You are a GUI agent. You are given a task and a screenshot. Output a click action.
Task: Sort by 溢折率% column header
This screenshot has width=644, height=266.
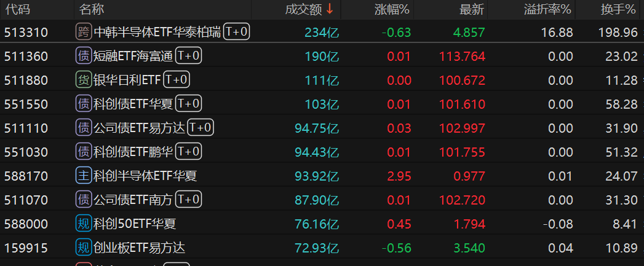pos(547,9)
